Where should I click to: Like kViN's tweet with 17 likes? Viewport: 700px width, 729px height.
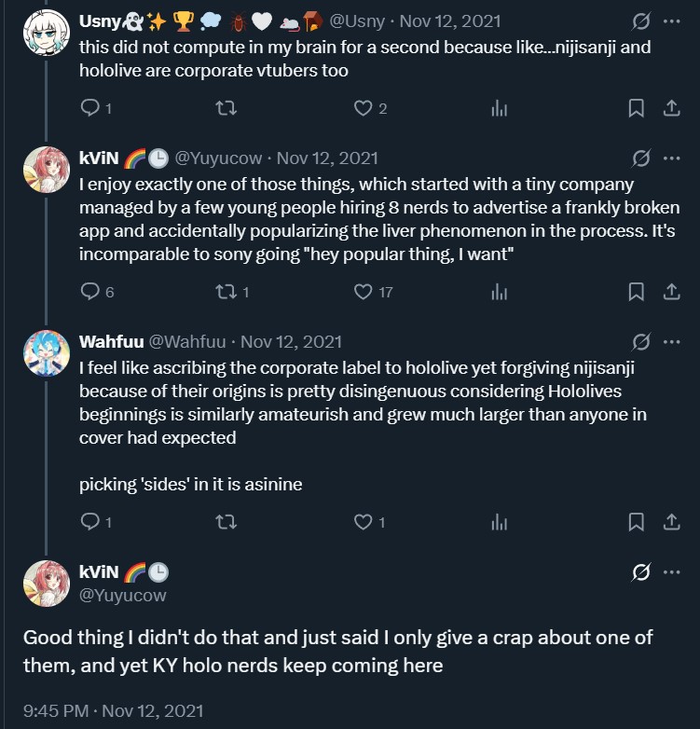[x=363, y=293]
